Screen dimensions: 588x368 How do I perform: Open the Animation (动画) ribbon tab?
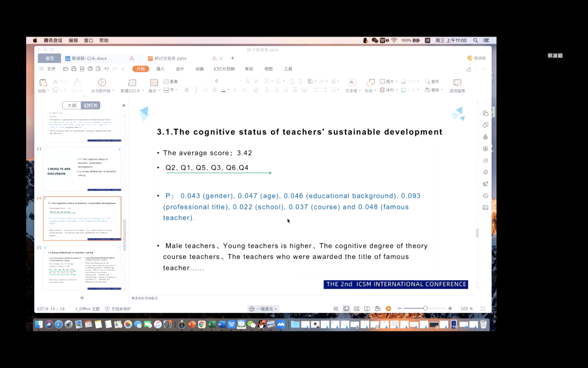pos(199,69)
